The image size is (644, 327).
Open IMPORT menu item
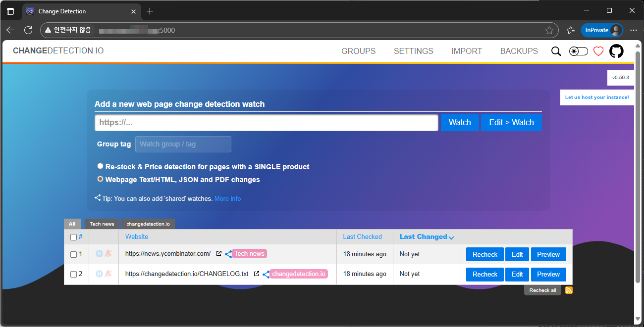tap(467, 51)
